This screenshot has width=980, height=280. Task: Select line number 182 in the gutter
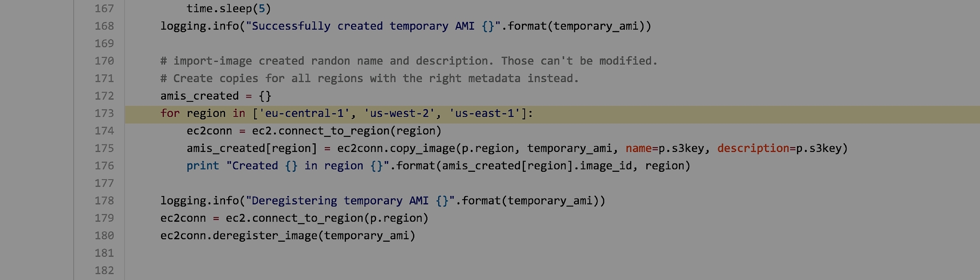click(x=104, y=271)
